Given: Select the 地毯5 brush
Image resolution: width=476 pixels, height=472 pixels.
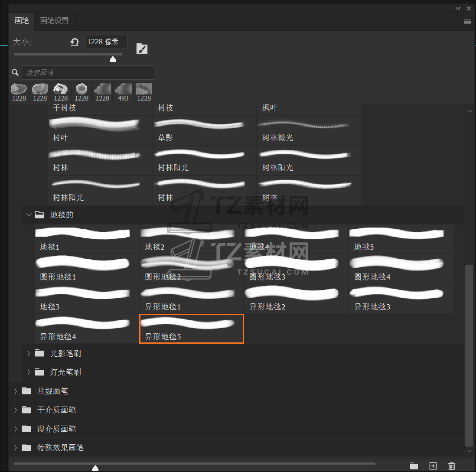Looking at the screenshot, I should click(x=401, y=239).
